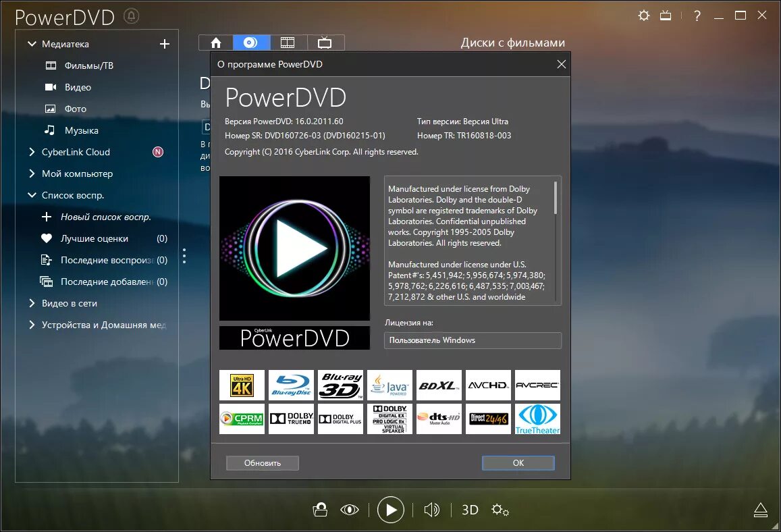Click Диски с фильмами heading
The width and height of the screenshot is (781, 532).
pyautogui.click(x=513, y=43)
